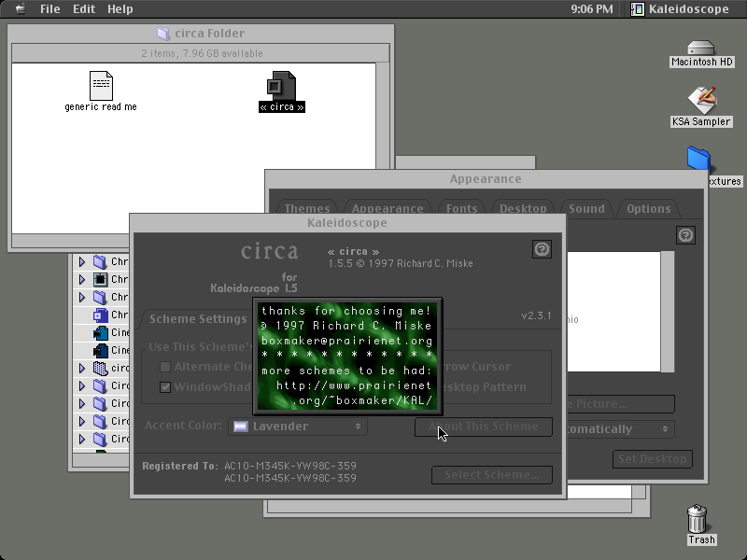Click Set Desktop button in Appearance window
Image resolution: width=747 pixels, height=560 pixels.
[x=652, y=459]
